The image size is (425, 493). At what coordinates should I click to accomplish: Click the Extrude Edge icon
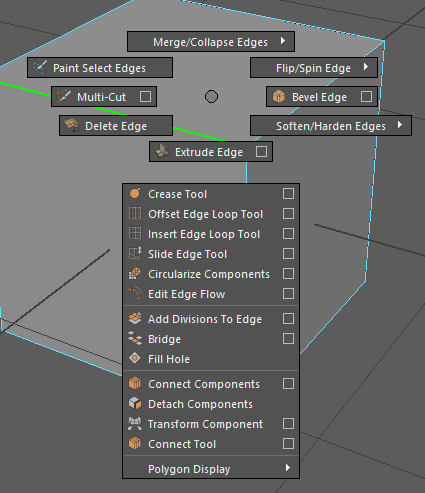click(162, 151)
